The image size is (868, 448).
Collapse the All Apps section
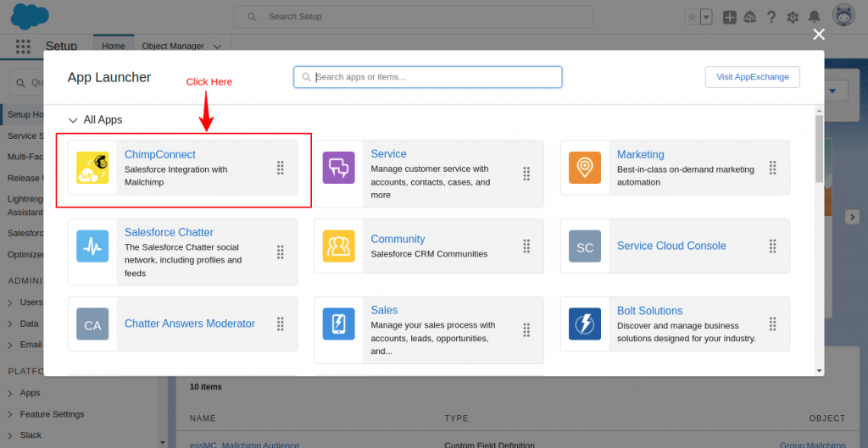pyautogui.click(x=73, y=120)
